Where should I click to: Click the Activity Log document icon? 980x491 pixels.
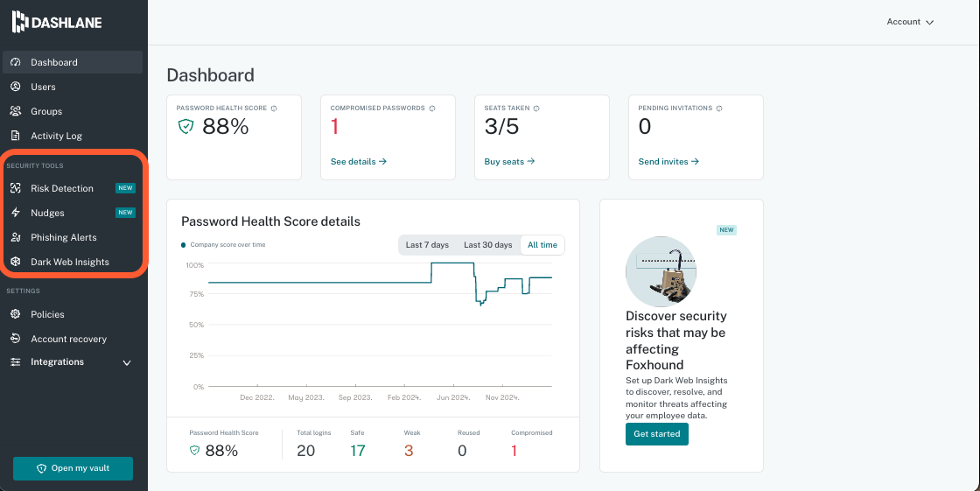coord(17,136)
